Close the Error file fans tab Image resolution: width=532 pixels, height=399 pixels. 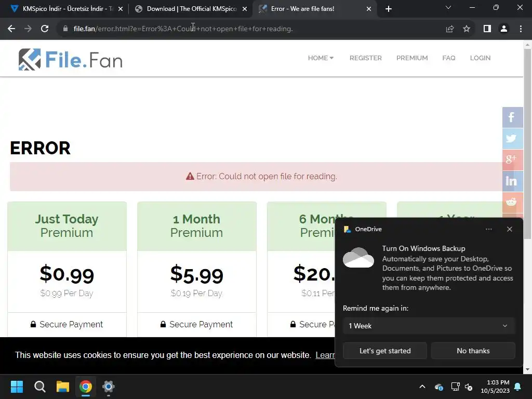[369, 9]
